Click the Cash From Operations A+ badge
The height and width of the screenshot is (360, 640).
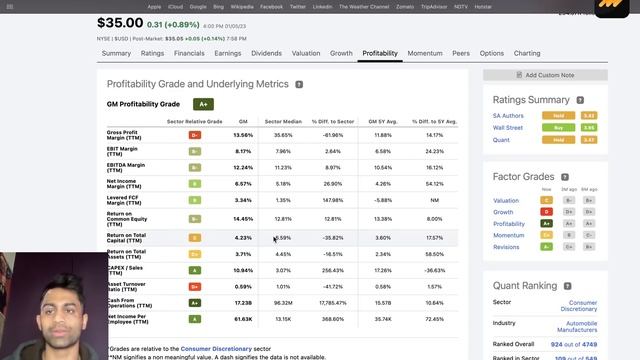(195, 303)
